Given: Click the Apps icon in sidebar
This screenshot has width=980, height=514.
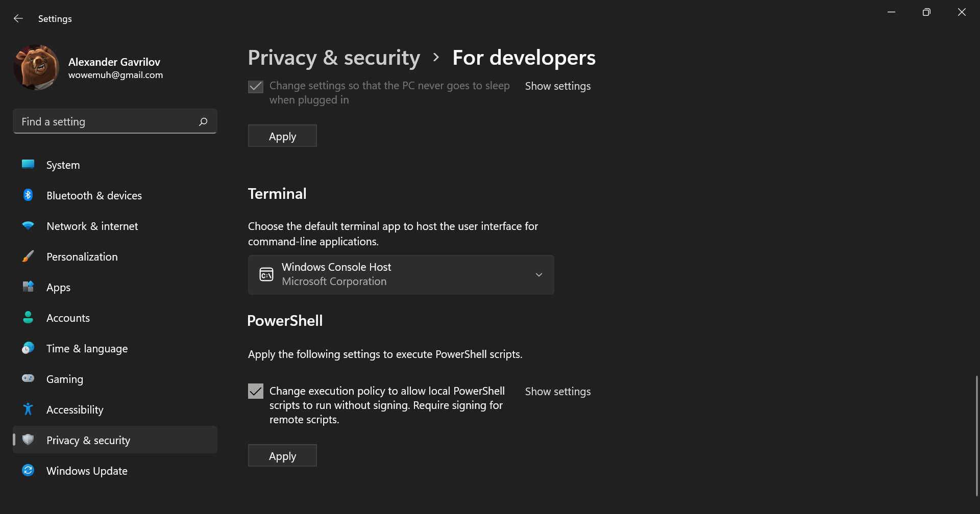Looking at the screenshot, I should click(28, 287).
